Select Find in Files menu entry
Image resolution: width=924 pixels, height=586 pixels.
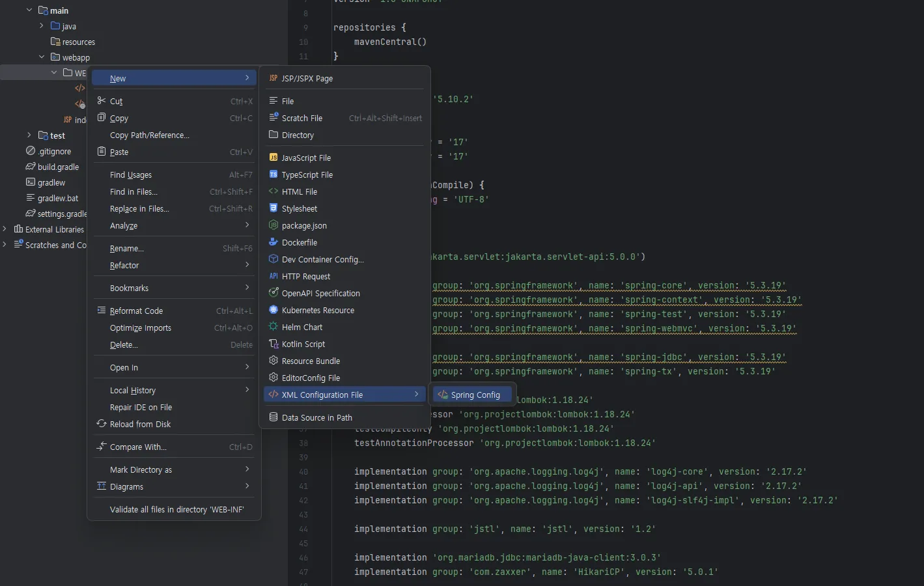[x=174, y=191]
